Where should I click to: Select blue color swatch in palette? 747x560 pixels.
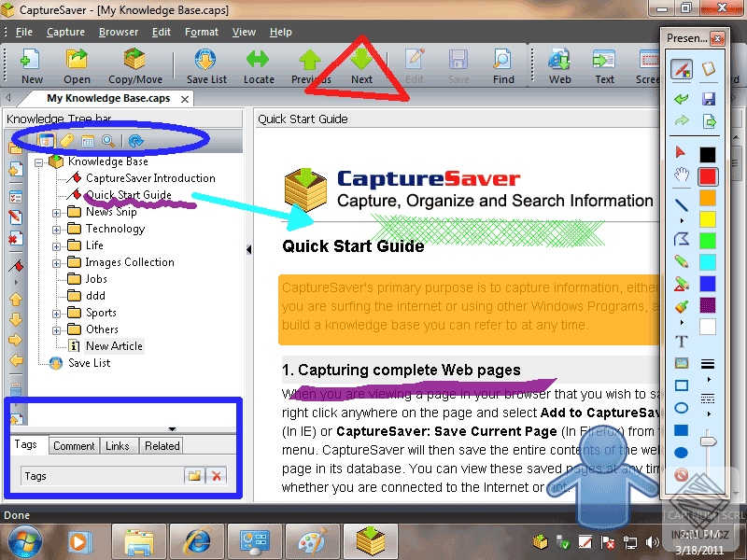point(708,284)
